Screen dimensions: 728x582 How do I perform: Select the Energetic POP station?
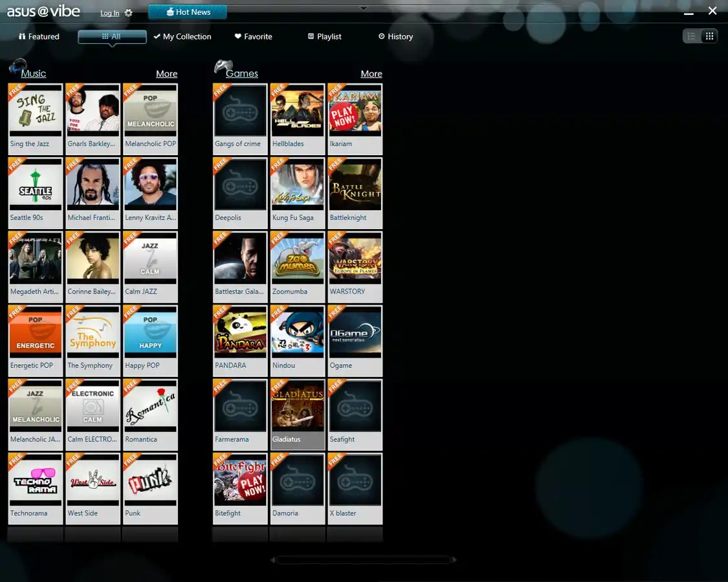click(x=36, y=340)
